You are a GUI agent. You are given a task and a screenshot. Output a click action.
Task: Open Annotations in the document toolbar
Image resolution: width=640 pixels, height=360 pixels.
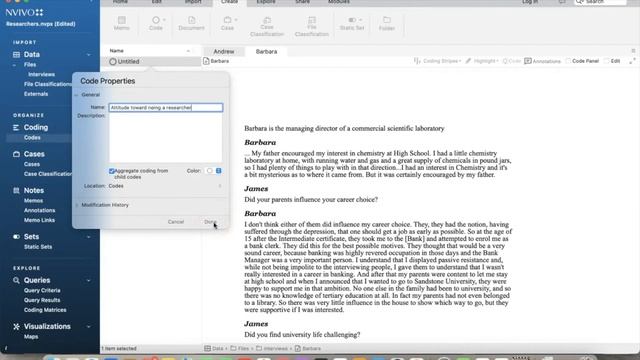pos(542,61)
